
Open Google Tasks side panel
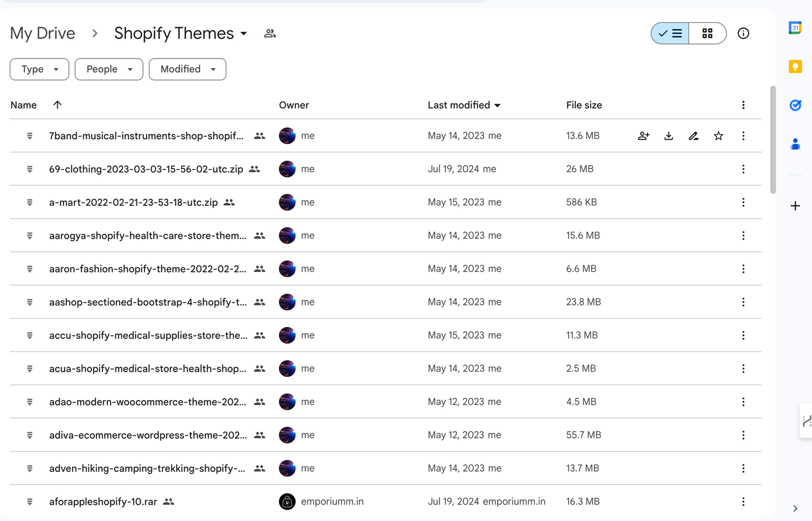[795, 105]
